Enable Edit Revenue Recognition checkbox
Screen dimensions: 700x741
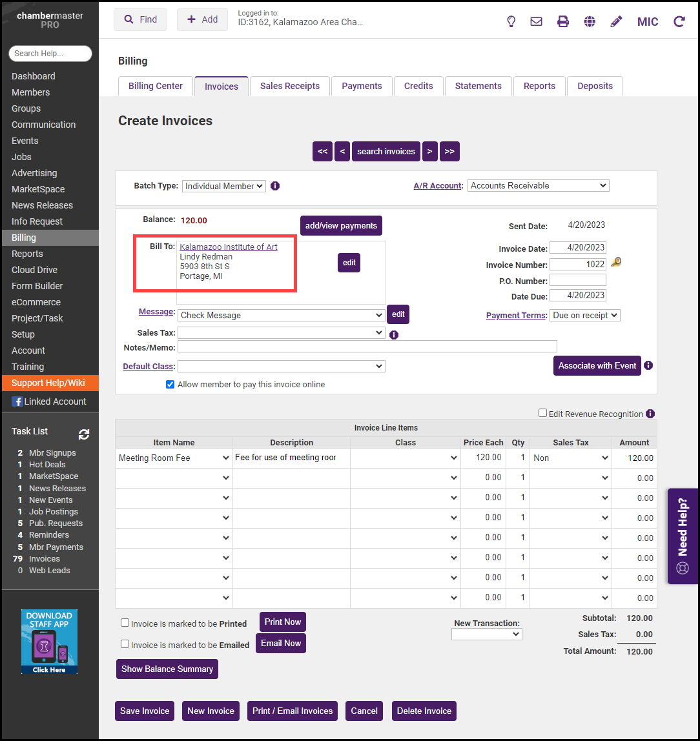tap(543, 413)
